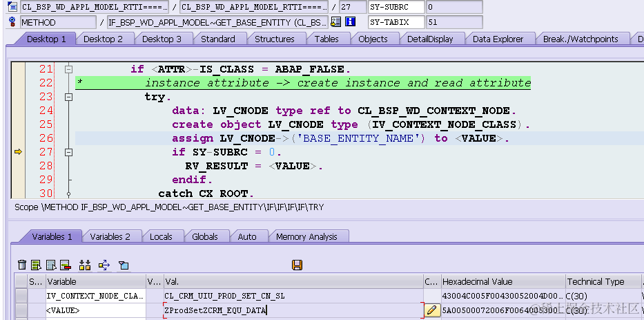Click the Variable column header

pyautogui.click(x=95, y=282)
